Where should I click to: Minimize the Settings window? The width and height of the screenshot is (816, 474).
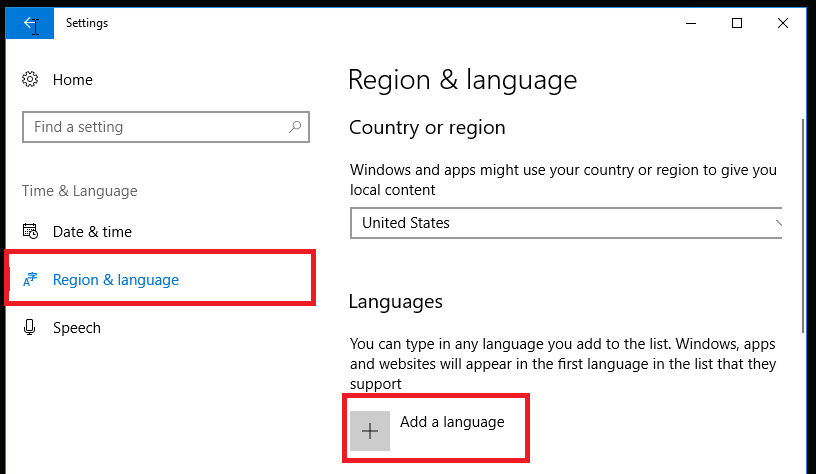691,23
